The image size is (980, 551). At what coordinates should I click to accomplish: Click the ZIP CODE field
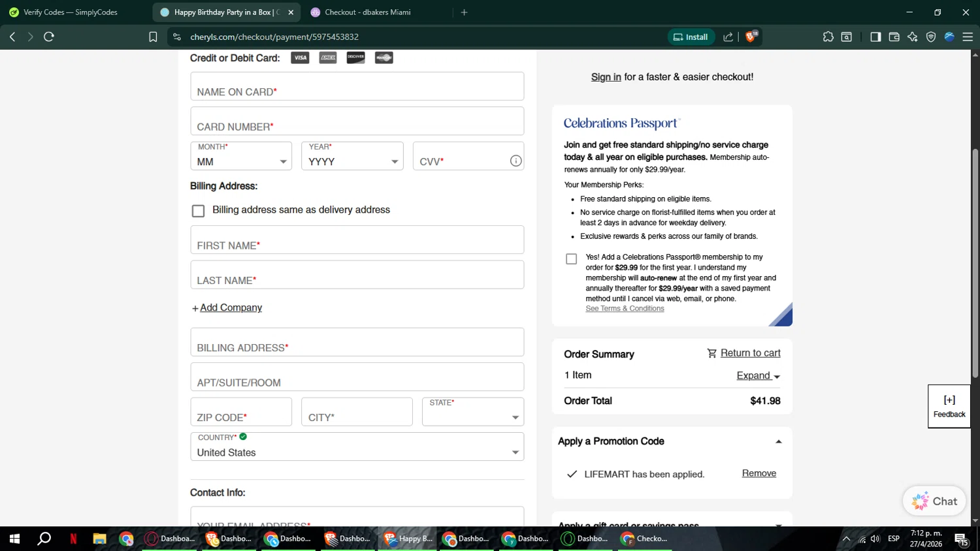coord(241,412)
